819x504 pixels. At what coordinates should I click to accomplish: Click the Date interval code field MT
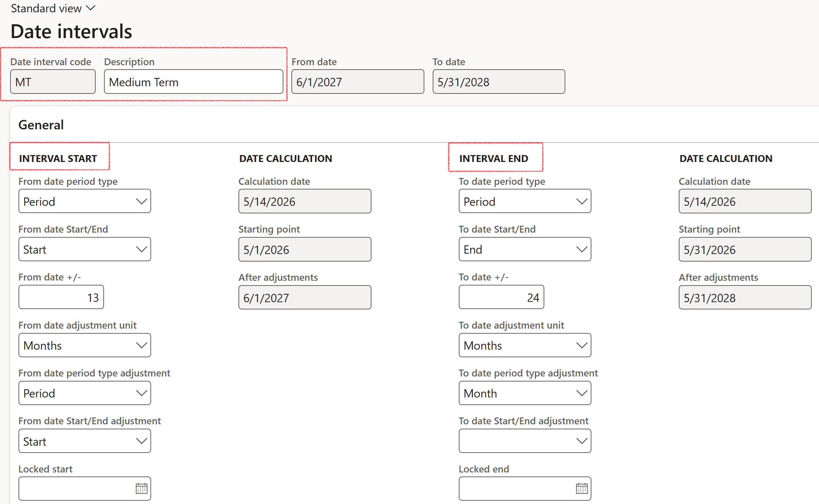53,82
